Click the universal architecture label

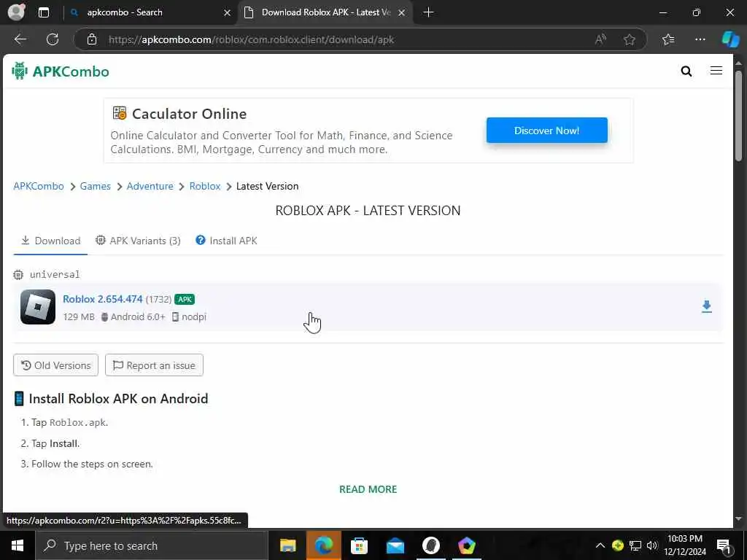(x=55, y=274)
